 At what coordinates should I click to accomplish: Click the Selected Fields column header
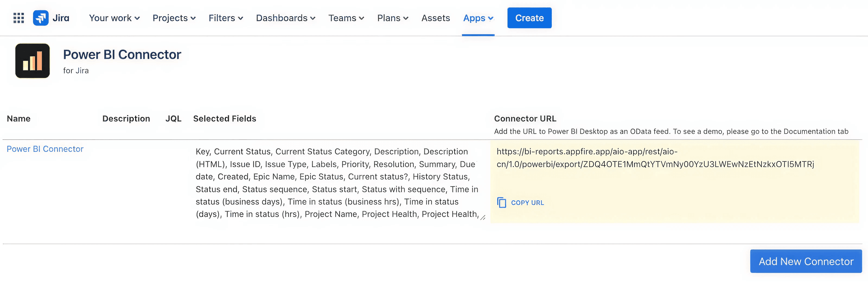coord(225,119)
